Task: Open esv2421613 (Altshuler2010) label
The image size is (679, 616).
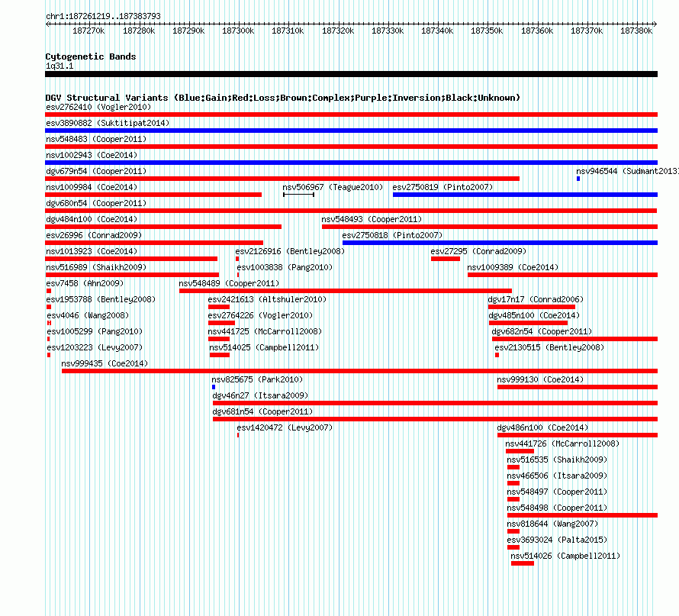Action: point(267,299)
